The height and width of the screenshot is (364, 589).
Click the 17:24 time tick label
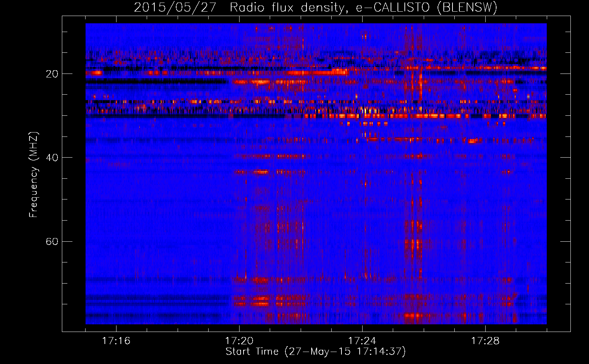pos(362,341)
